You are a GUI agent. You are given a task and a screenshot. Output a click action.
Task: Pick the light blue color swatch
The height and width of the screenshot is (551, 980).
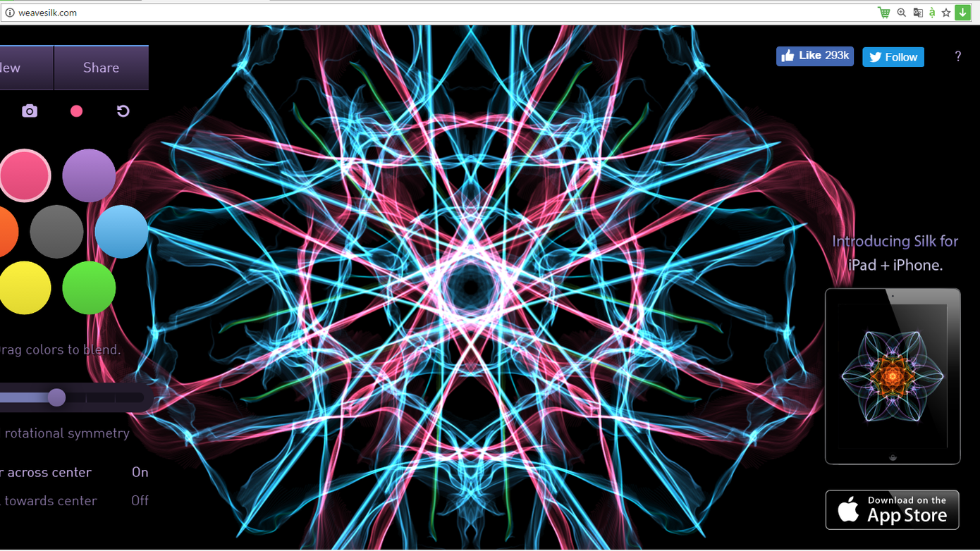121,232
